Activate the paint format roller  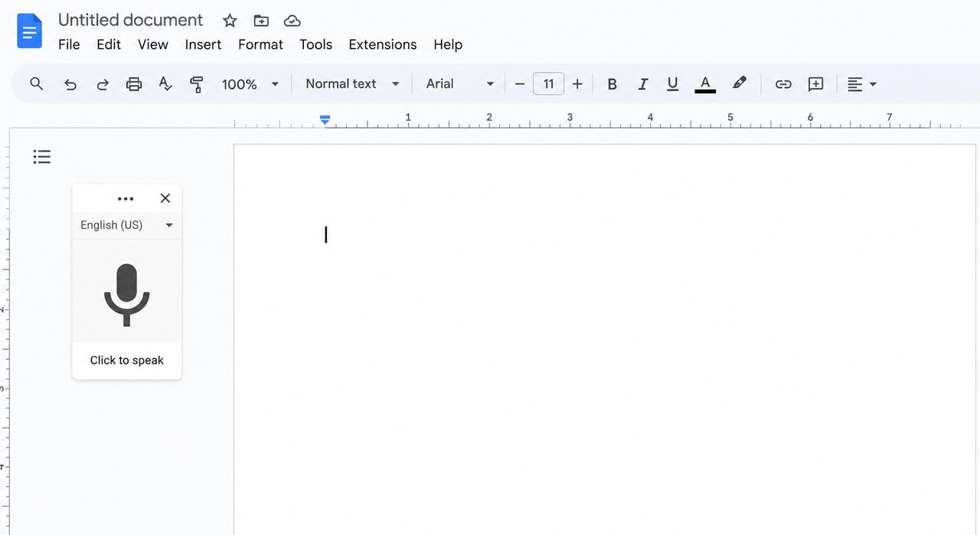tap(197, 84)
